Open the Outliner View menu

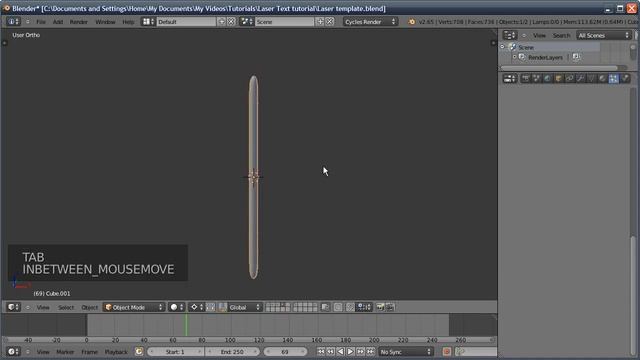(x=539, y=36)
